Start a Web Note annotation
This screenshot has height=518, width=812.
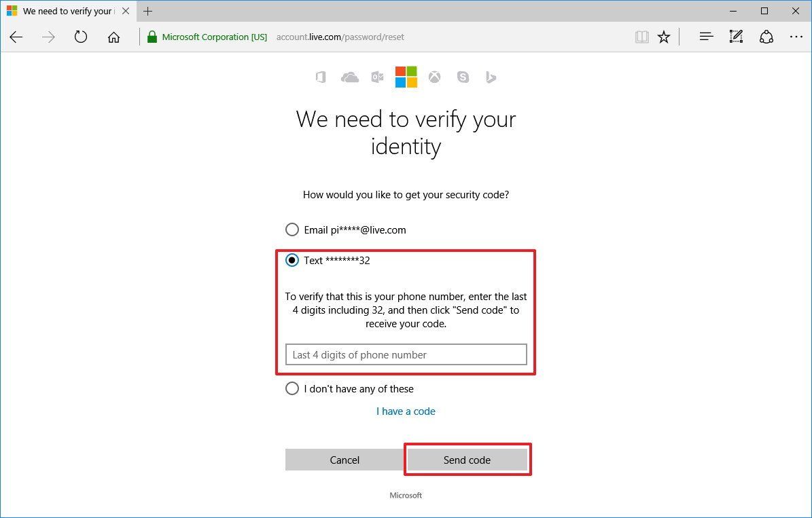(736, 37)
